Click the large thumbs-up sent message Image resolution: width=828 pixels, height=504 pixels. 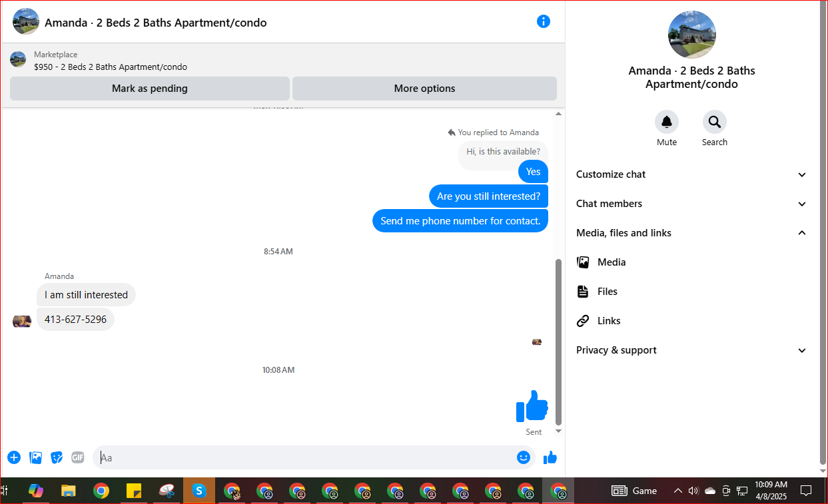[x=532, y=406]
